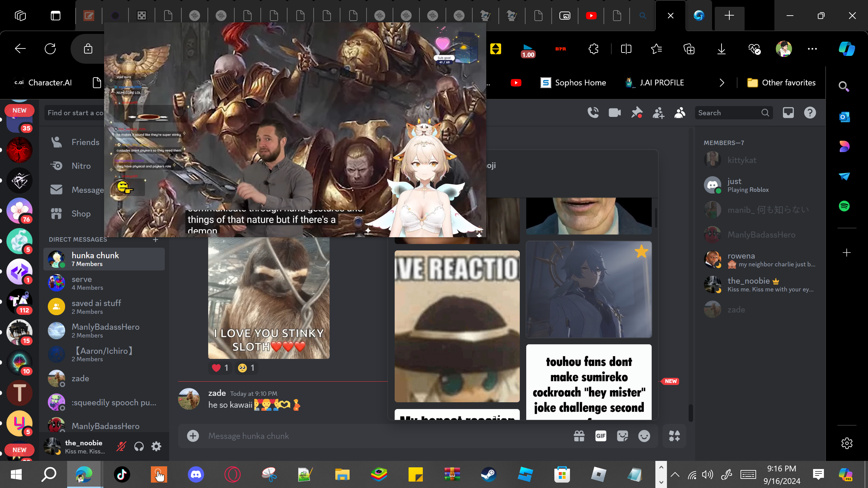Open a new browser tab
This screenshot has width=868, height=488.
(729, 16)
